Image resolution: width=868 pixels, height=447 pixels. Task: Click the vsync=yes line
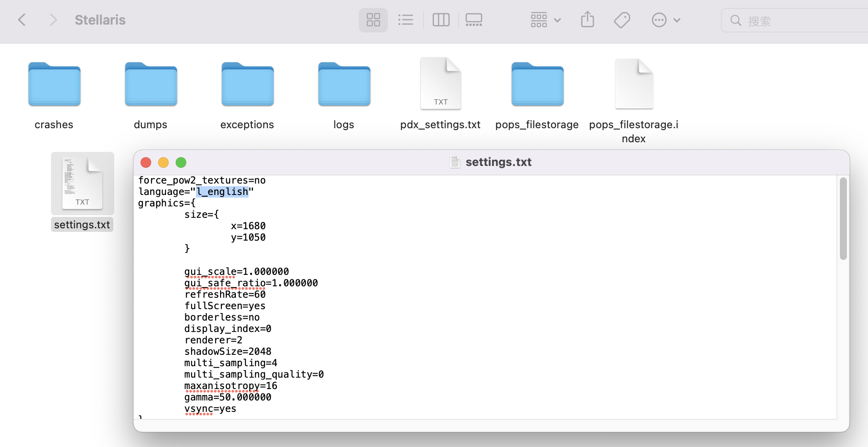coord(210,409)
